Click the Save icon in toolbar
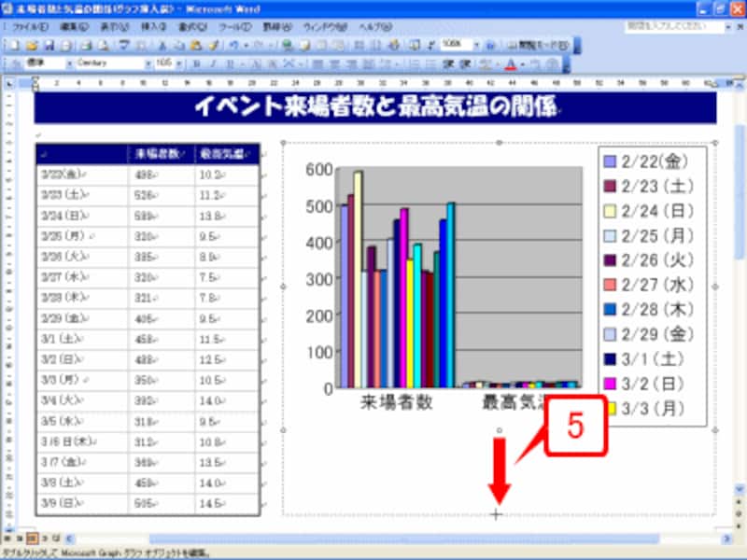747x560 pixels. click(47, 45)
